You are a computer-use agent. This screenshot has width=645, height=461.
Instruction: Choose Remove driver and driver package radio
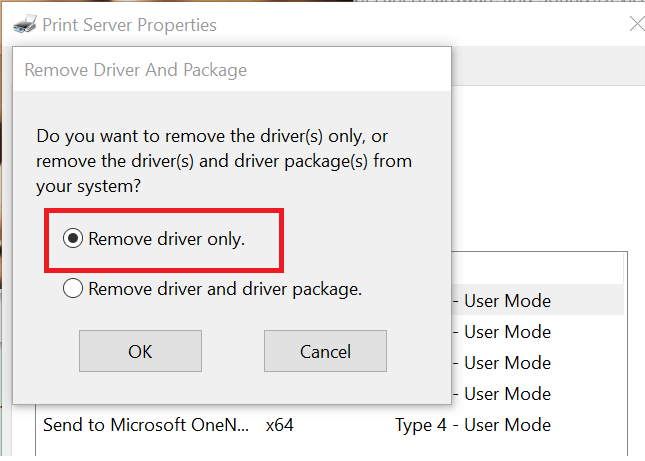tap(72, 289)
